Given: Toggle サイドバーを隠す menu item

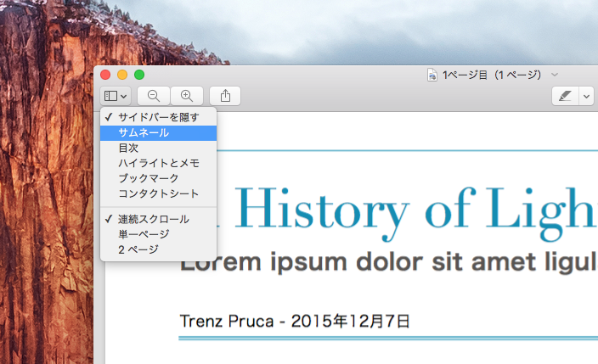Looking at the screenshot, I should 158,117.
